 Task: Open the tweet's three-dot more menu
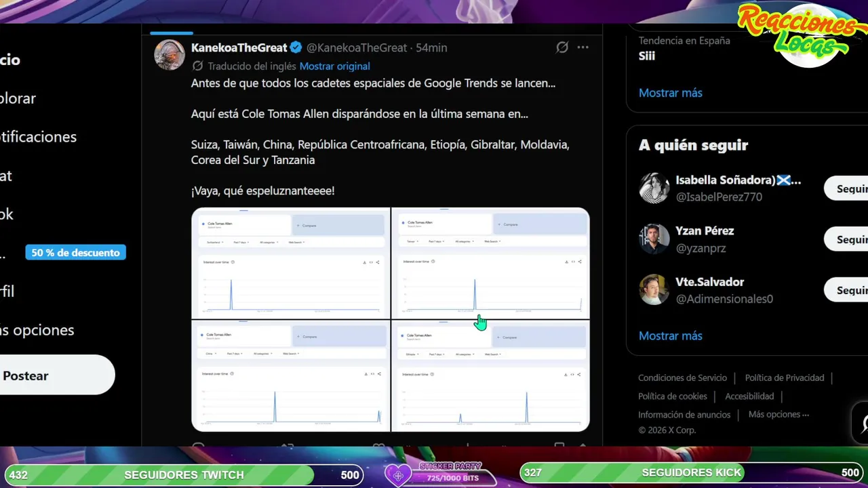583,47
